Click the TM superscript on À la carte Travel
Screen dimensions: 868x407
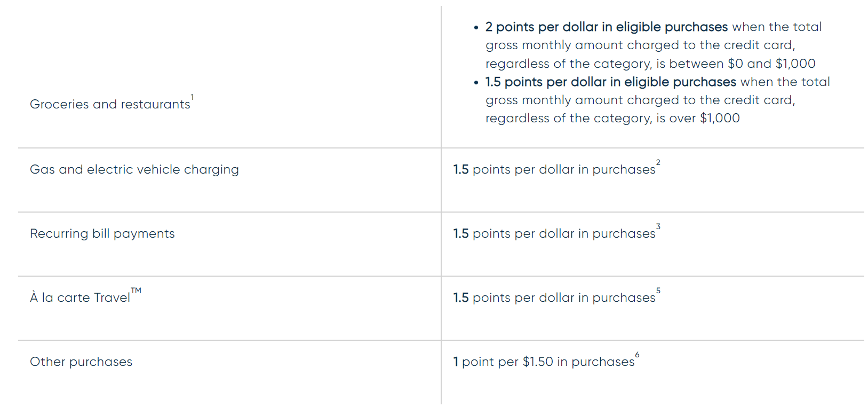[x=136, y=291]
